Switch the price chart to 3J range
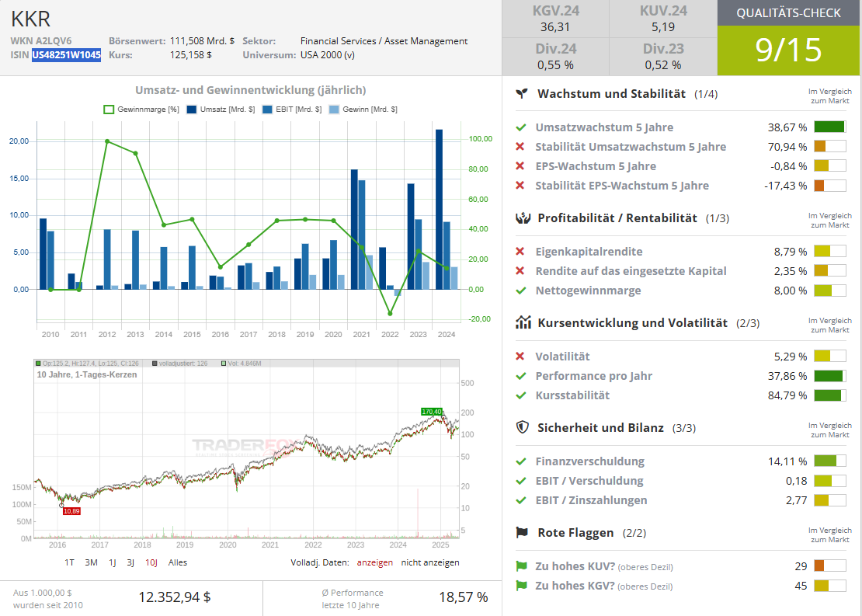Screen dimensions: 862x616 (130, 562)
